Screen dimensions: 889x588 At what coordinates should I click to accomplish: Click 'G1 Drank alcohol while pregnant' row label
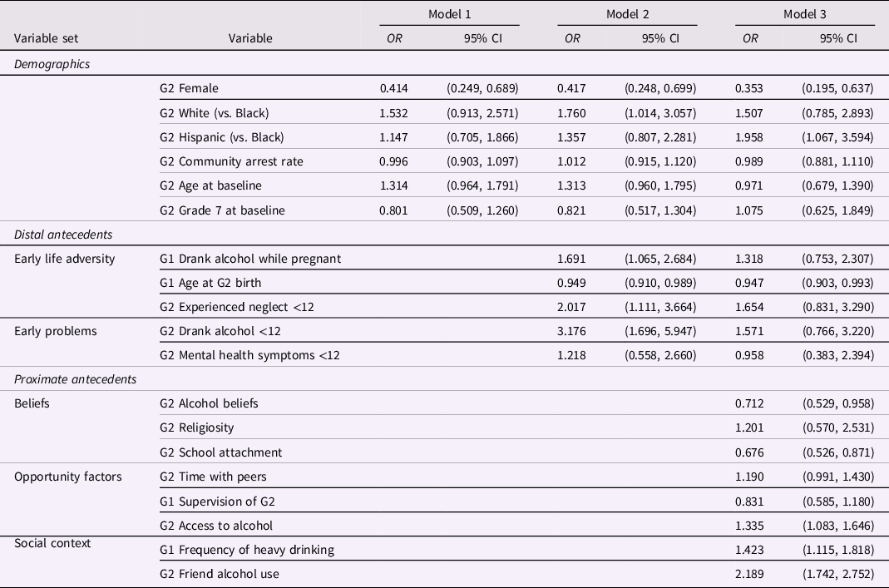pyautogui.click(x=250, y=259)
